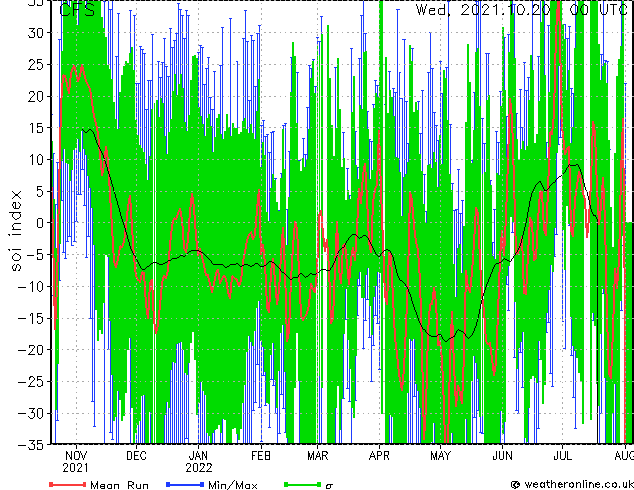The image size is (634, 490).
Task: Click the y-axis value -10
Action: click(32, 286)
